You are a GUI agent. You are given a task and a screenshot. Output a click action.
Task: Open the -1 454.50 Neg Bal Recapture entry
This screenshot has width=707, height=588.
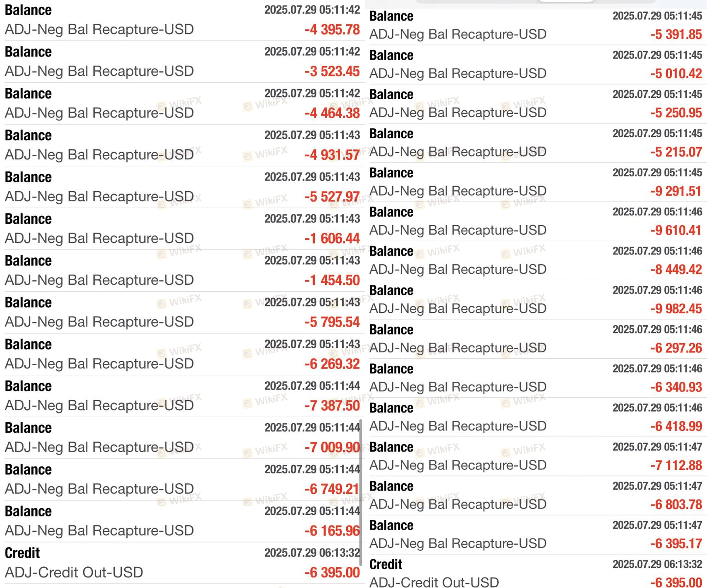(x=182, y=270)
